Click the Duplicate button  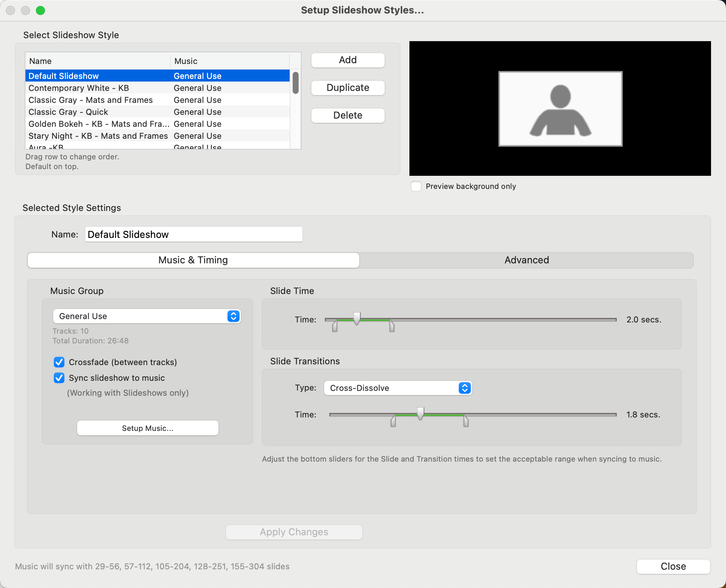pyautogui.click(x=348, y=88)
